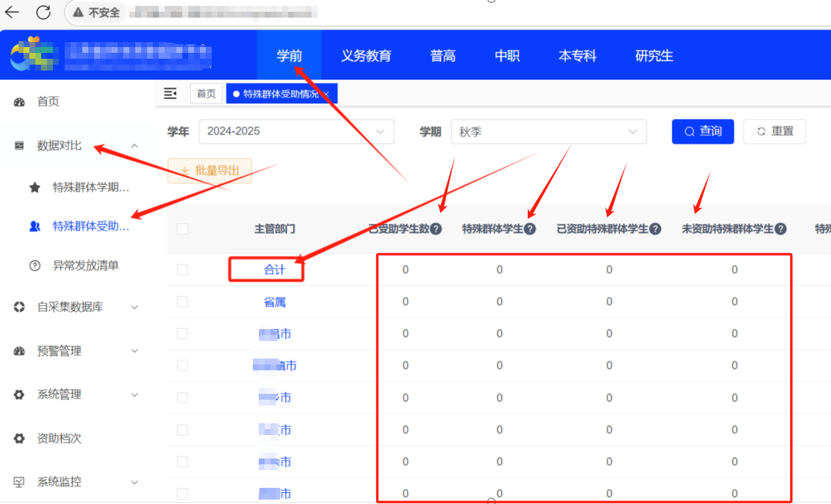
Task: Click the 不安全 security warning icon
Action: pyautogui.click(x=78, y=12)
